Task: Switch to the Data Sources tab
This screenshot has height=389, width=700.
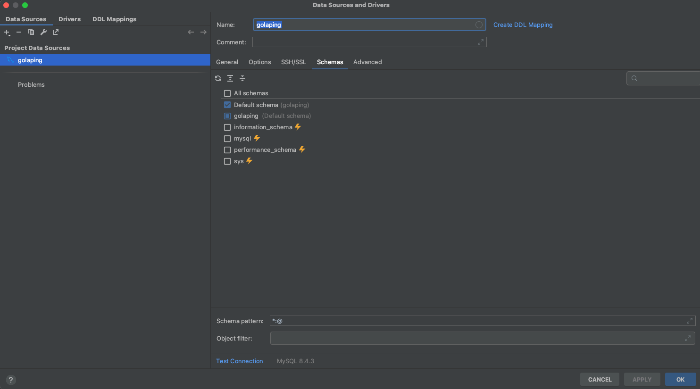Action: click(26, 19)
